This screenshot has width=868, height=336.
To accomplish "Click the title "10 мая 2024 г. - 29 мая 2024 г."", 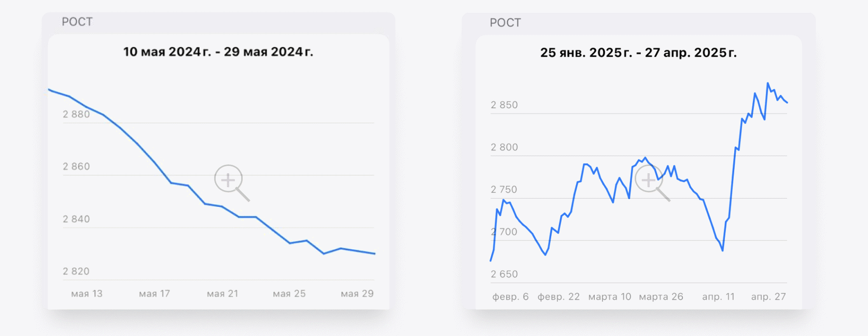I will point(218,52).
